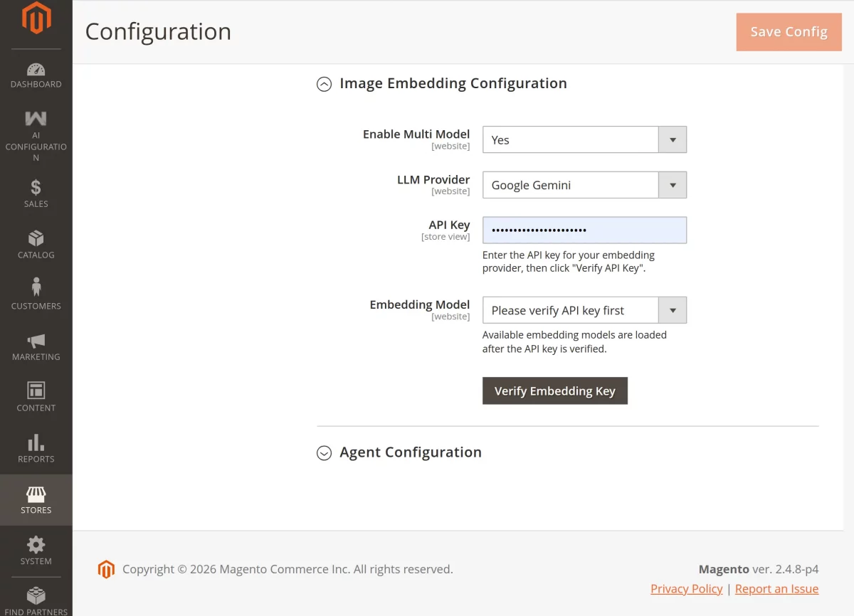The width and height of the screenshot is (854, 616).
Task: Open the LLM Provider dropdown
Action: pyautogui.click(x=584, y=185)
